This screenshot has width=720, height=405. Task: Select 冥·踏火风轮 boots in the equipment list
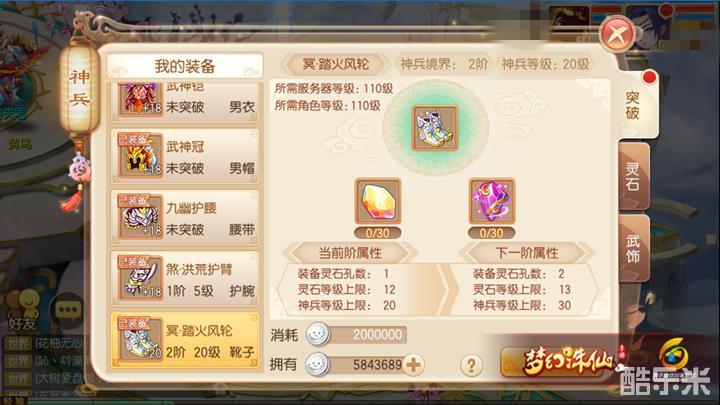tap(185, 340)
